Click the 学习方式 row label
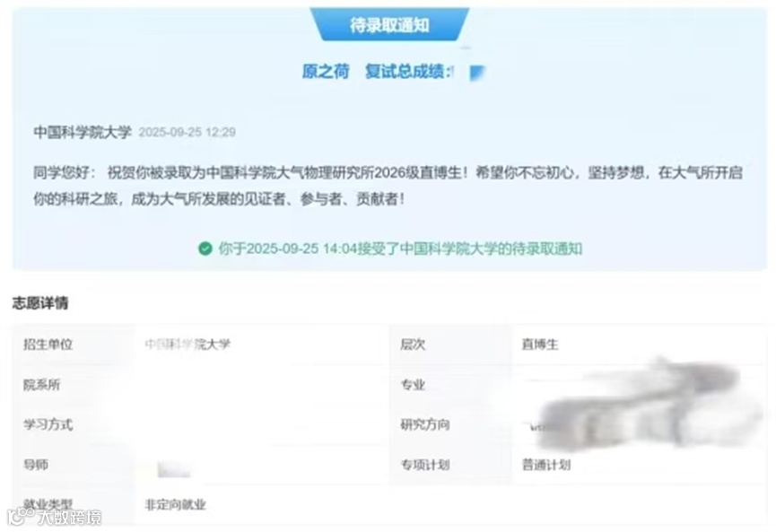 (x=48, y=424)
